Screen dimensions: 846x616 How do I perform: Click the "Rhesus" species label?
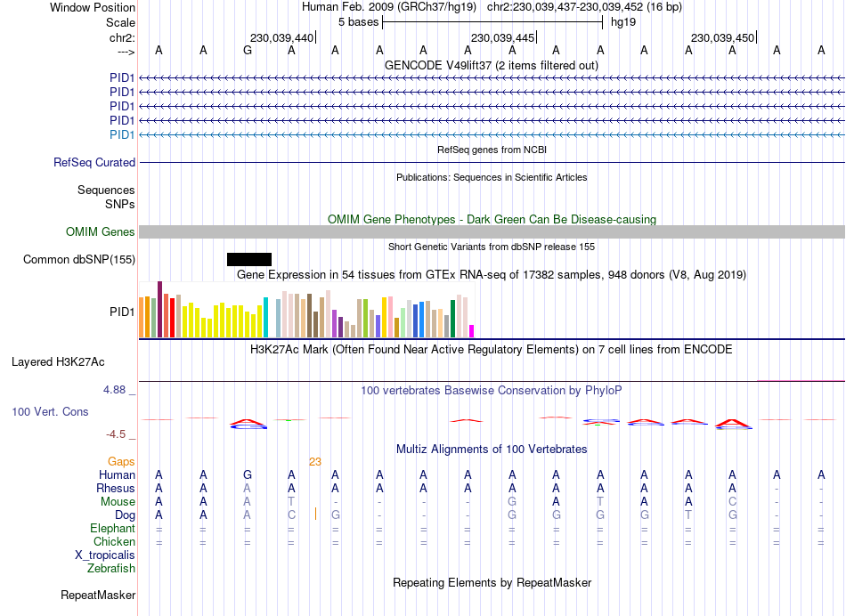click(x=116, y=488)
